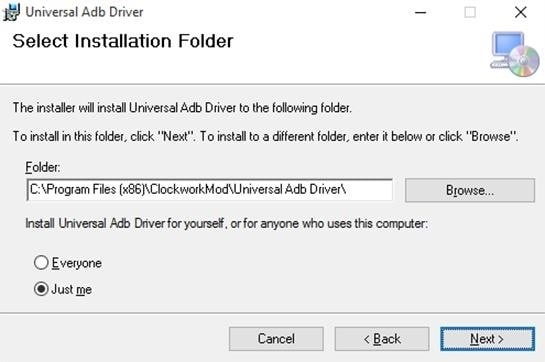
Task: Select the Just me radio button
Action: coord(41,289)
